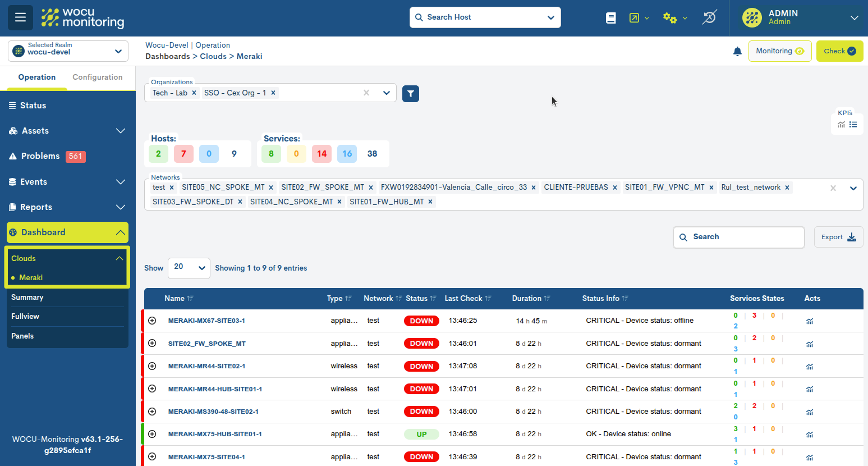This screenshot has width=868, height=466.
Task: Click the table Search input field
Action: coord(738,237)
